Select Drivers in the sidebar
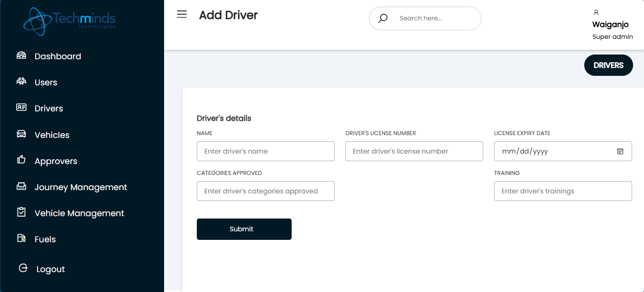 49,109
